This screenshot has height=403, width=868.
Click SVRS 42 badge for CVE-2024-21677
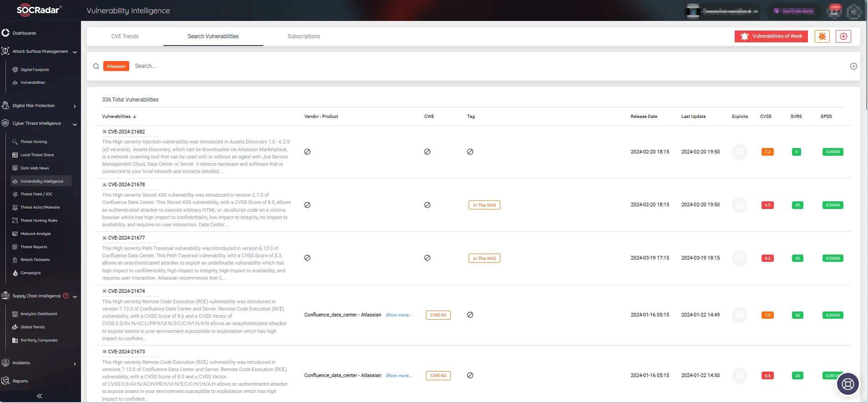(797, 258)
